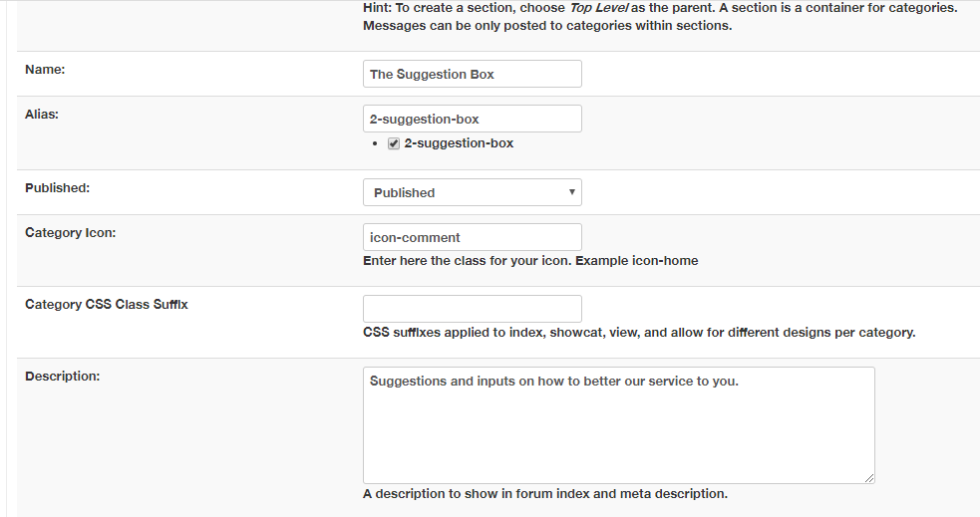Click the 2-suggestion-box label beside the checkbox
This screenshot has height=517, width=980.
click(x=459, y=143)
